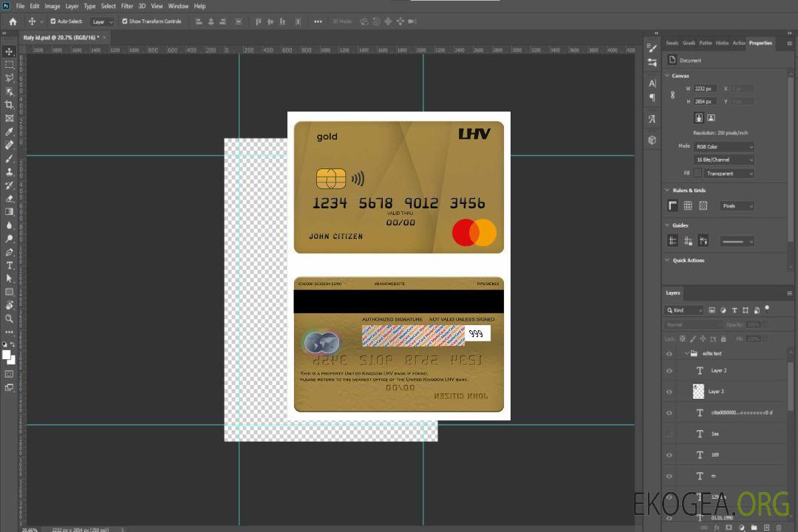798x532 pixels.
Task: Click the width-height link constraint icon
Action: tap(673, 95)
